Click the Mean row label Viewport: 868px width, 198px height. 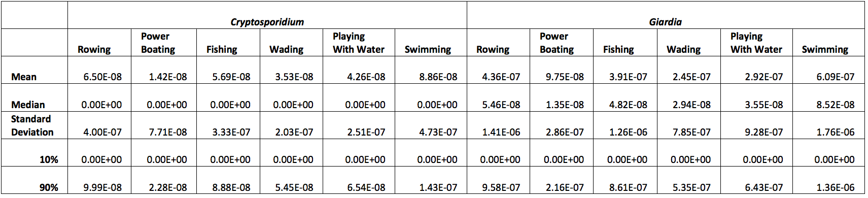coord(24,77)
